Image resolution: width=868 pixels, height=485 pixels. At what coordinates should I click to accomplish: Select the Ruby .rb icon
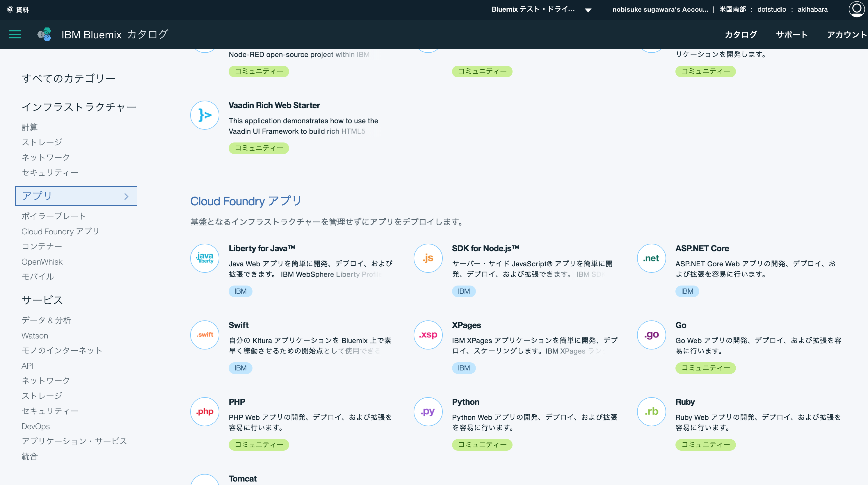[x=651, y=411]
